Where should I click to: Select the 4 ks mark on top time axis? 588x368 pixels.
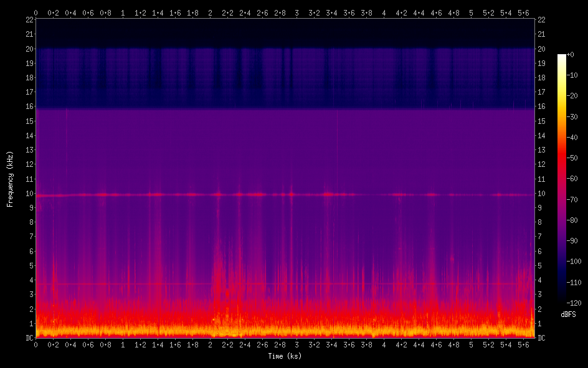click(384, 12)
